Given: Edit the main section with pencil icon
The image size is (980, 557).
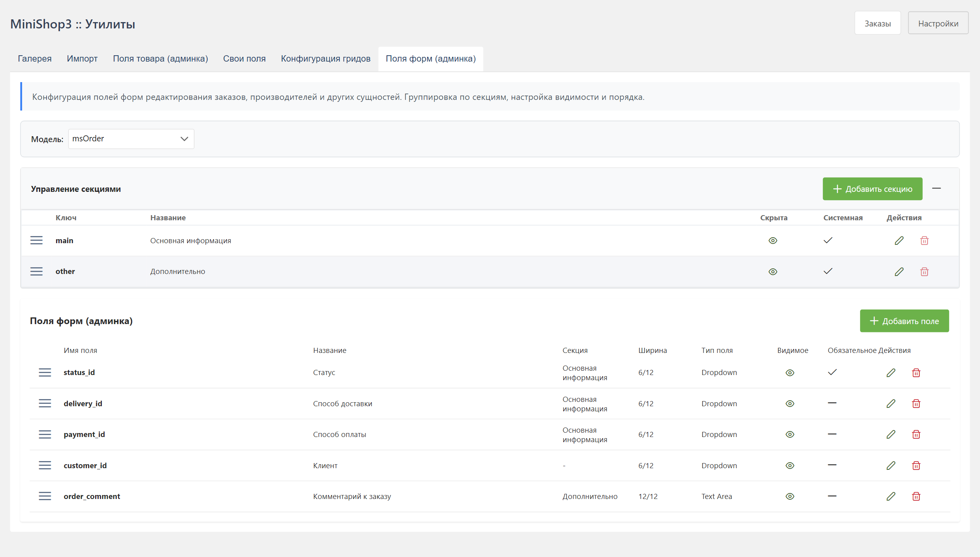Looking at the screenshot, I should tap(899, 240).
